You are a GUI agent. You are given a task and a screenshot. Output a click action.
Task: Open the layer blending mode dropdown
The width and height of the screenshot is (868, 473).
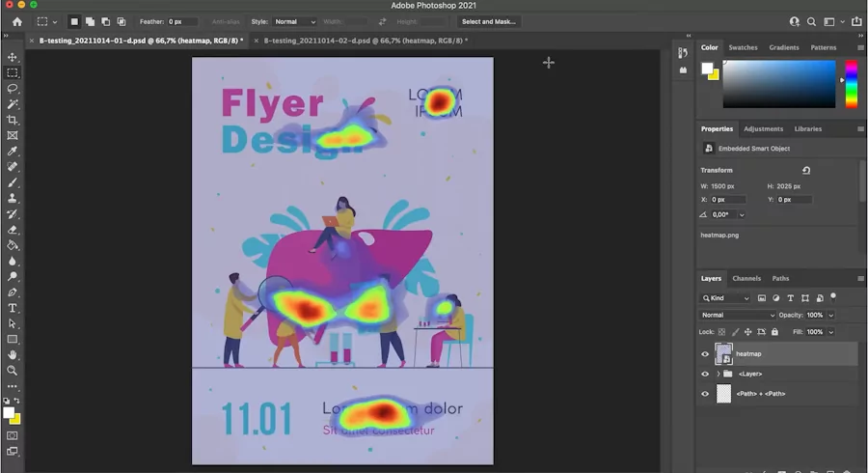(738, 315)
